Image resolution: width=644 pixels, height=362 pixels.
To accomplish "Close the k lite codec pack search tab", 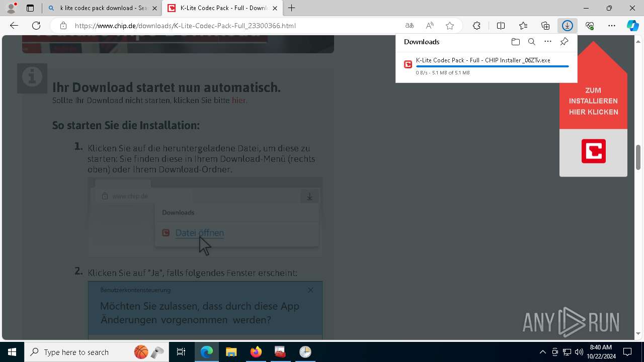I will tap(154, 8).
